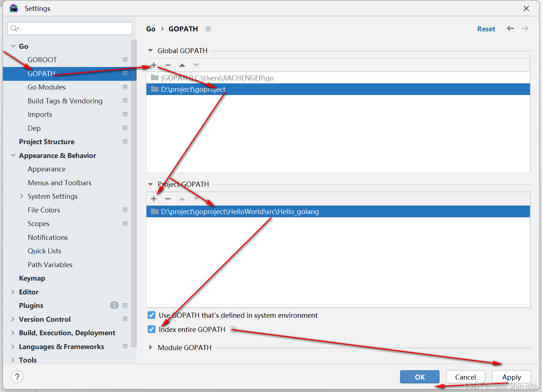Click the Apply button
The height and width of the screenshot is (392, 542).
pos(511,377)
